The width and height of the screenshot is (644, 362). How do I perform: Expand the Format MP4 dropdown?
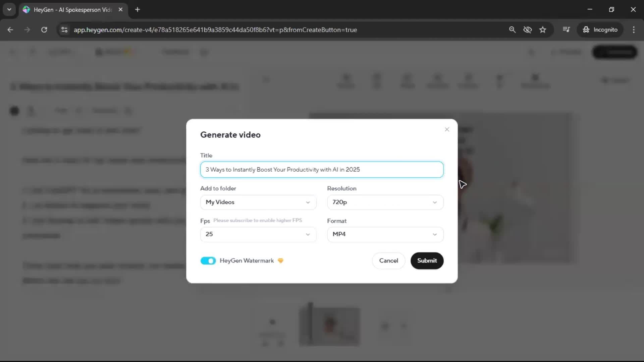[x=385, y=234]
